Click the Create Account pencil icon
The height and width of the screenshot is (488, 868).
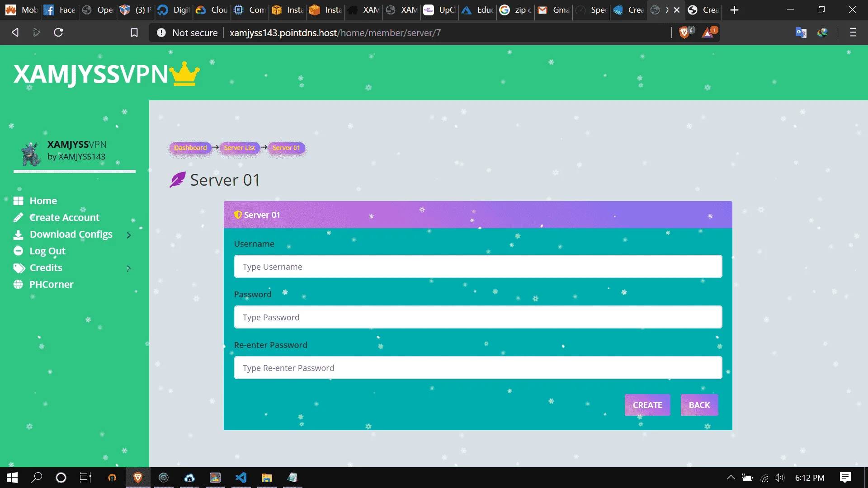(18, 218)
